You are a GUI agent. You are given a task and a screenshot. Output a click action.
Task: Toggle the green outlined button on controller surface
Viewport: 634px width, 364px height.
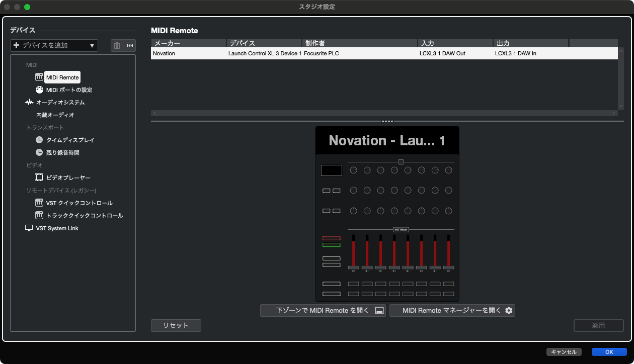pyautogui.click(x=331, y=245)
